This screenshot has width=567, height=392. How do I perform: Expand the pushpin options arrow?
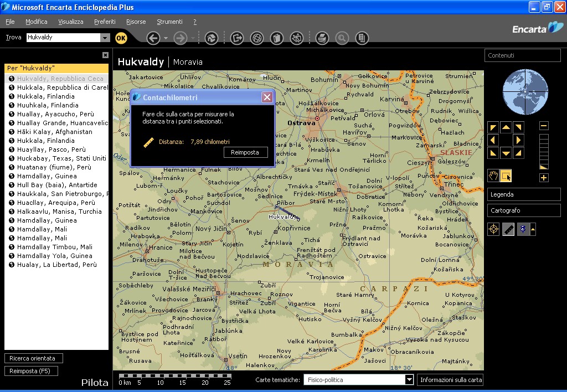[x=533, y=229]
